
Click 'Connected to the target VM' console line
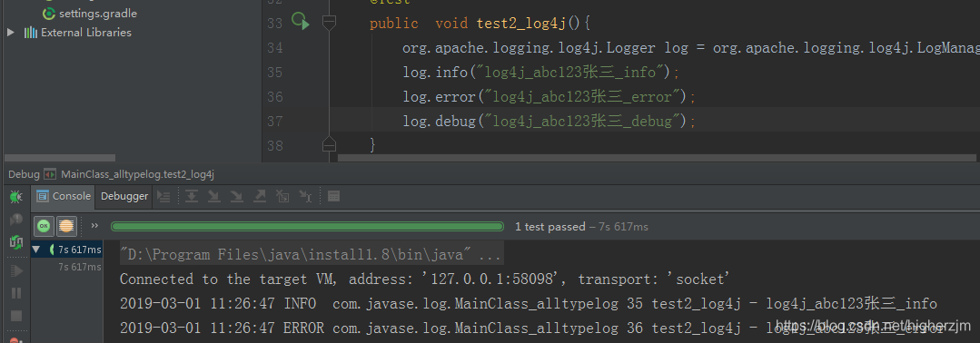425,279
